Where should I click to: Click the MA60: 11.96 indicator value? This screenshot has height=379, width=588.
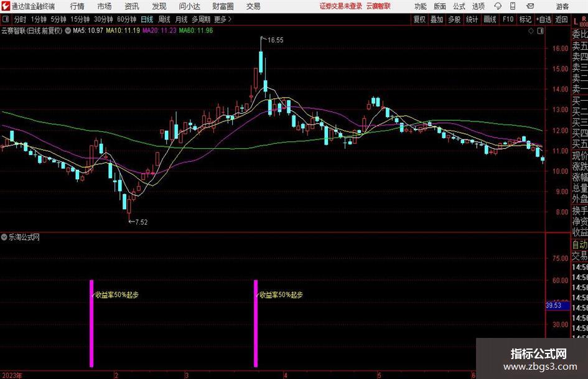click(x=196, y=30)
